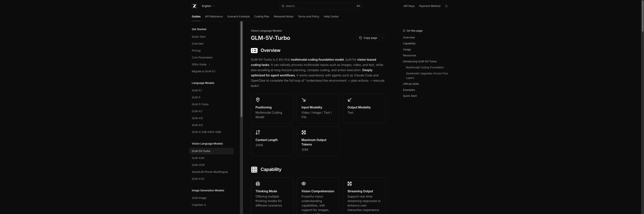Click the sidebar vertical scrollbar
644x214 pixels.
pos(241,69)
